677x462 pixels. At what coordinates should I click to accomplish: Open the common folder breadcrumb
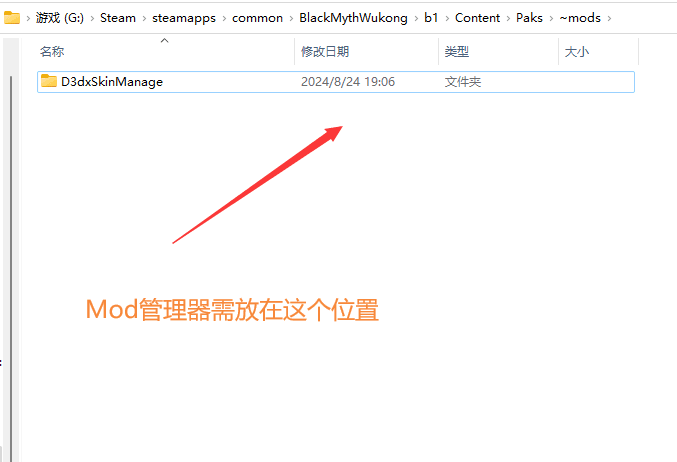tap(258, 17)
